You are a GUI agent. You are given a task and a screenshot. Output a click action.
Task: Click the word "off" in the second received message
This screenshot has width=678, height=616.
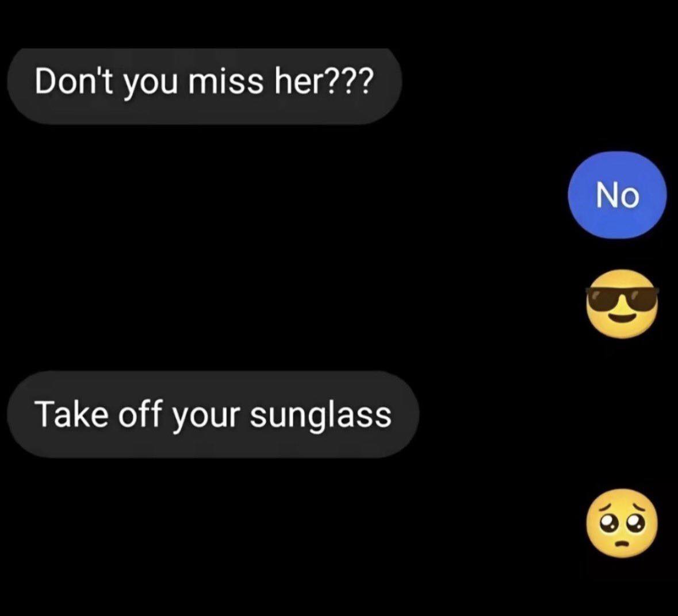pyautogui.click(x=140, y=414)
